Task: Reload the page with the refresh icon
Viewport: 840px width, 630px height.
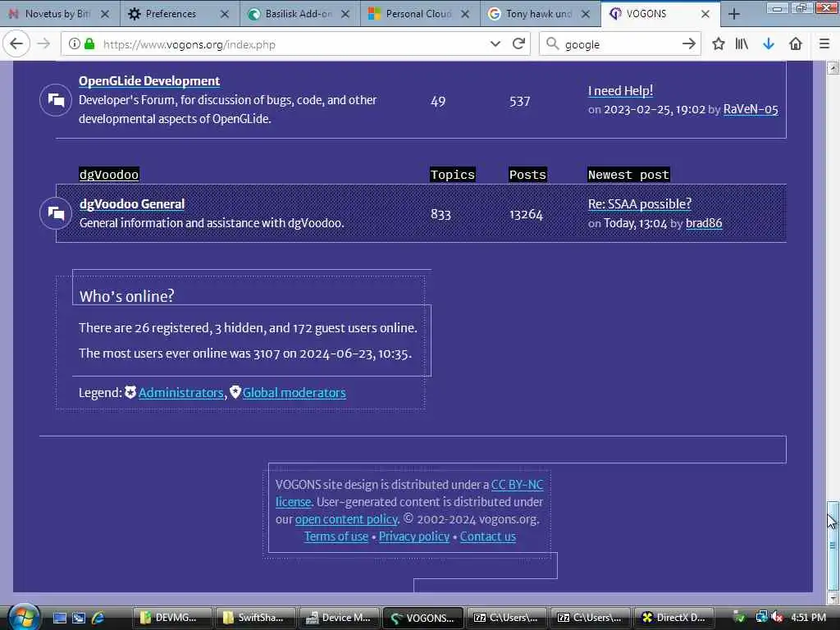Action: [518, 44]
